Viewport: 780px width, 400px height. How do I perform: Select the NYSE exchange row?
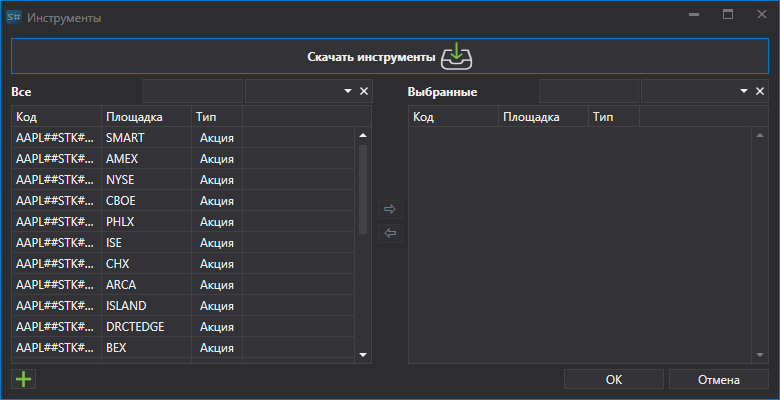coord(183,180)
